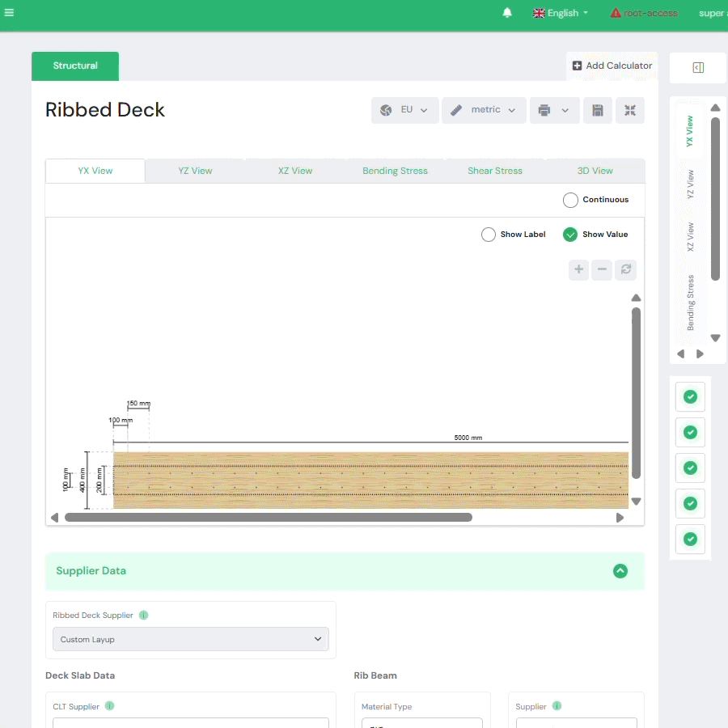
Task: Click the Add Calculator button
Action: click(x=612, y=66)
